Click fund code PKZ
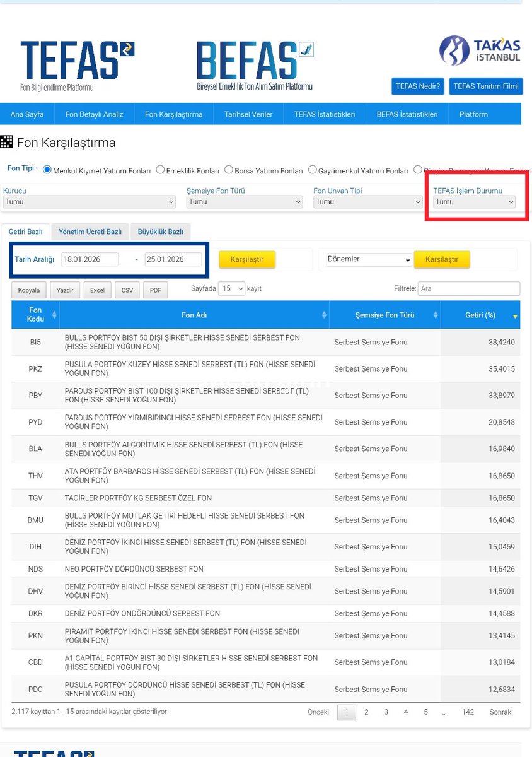 (35, 369)
